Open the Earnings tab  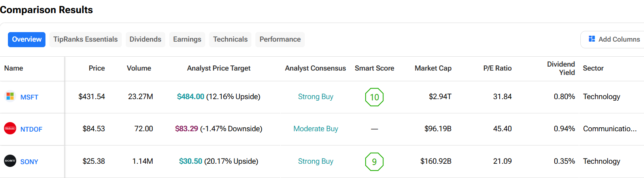pyautogui.click(x=187, y=39)
